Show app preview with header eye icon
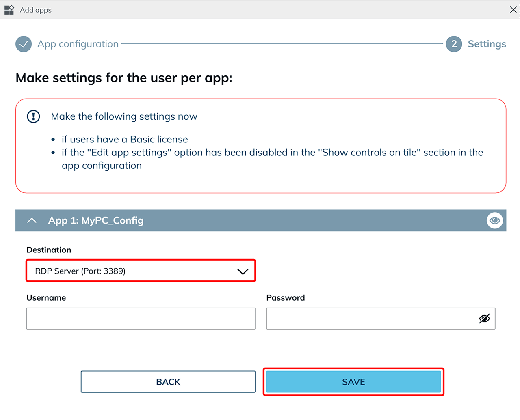This screenshot has width=520, height=420. pos(494,220)
